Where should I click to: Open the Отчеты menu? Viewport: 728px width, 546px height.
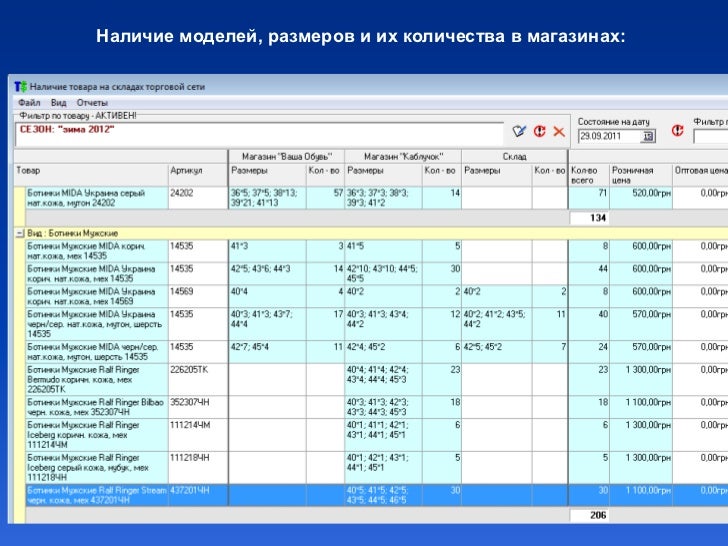click(x=92, y=103)
